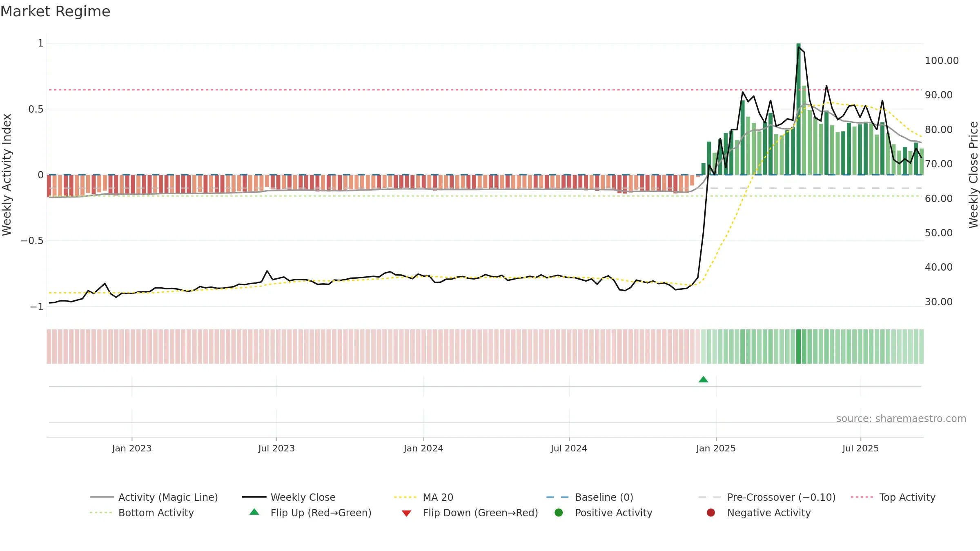Image resolution: width=980 pixels, height=551 pixels.
Task: Click the 90.00 price axis tick
Action: 939,95
